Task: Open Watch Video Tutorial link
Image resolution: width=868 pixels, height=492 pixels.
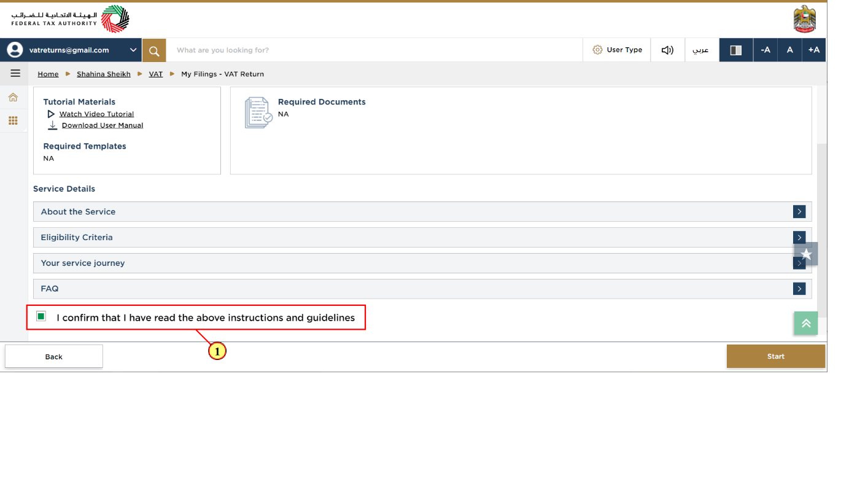Action: coord(96,114)
